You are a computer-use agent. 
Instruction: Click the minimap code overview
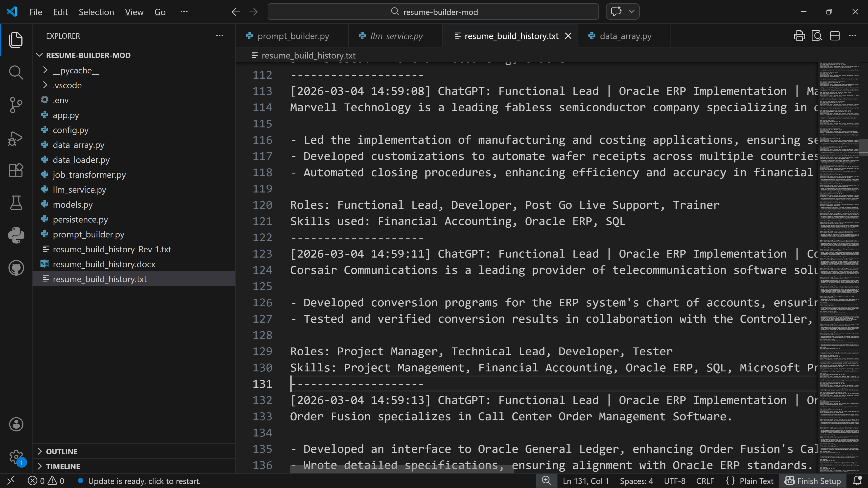pyautogui.click(x=839, y=236)
